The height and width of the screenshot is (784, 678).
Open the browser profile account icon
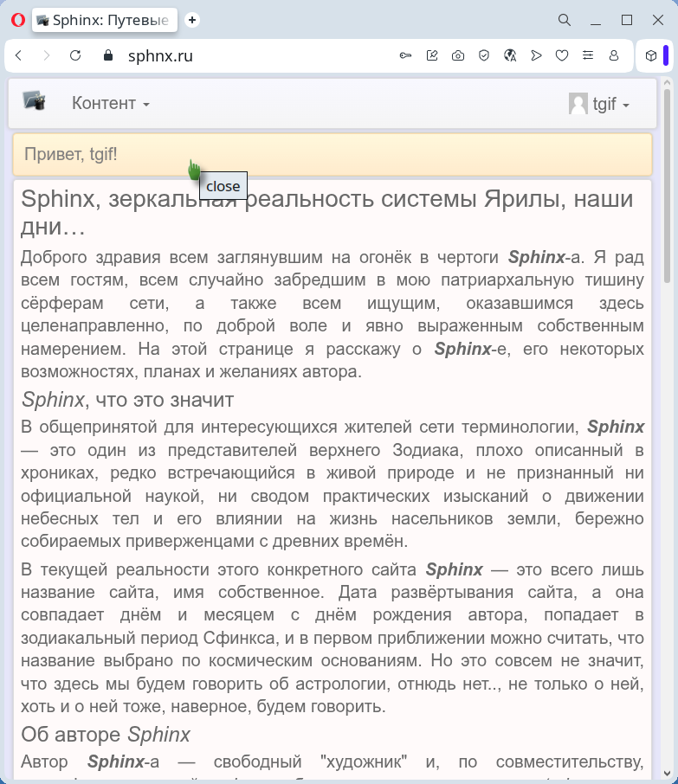click(x=614, y=56)
